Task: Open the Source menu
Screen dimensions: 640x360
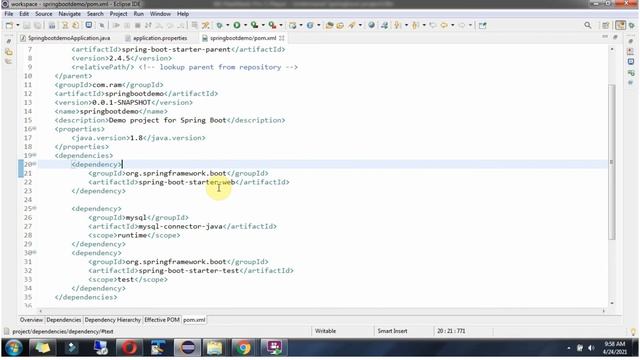Action: [44, 14]
